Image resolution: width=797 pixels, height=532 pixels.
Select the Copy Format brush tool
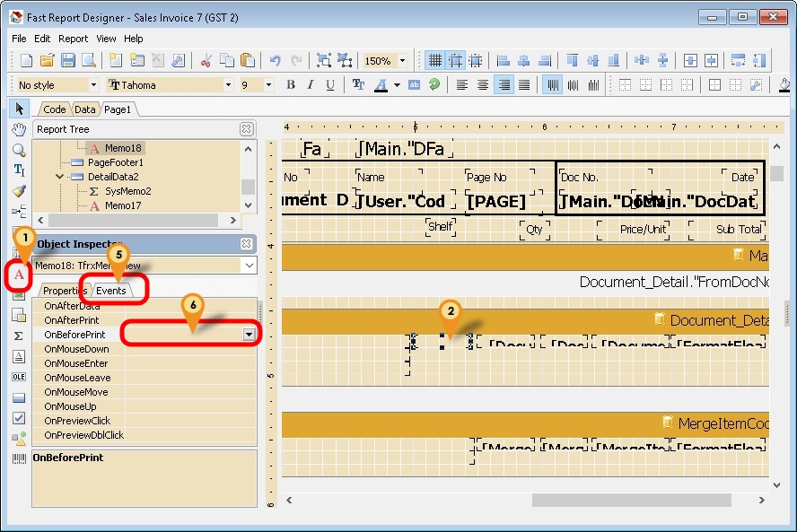(x=18, y=191)
